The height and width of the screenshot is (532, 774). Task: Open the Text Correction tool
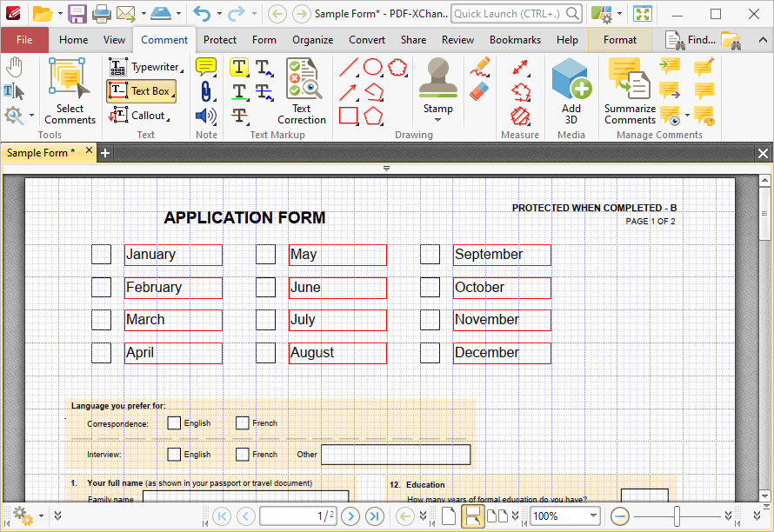pos(302,91)
